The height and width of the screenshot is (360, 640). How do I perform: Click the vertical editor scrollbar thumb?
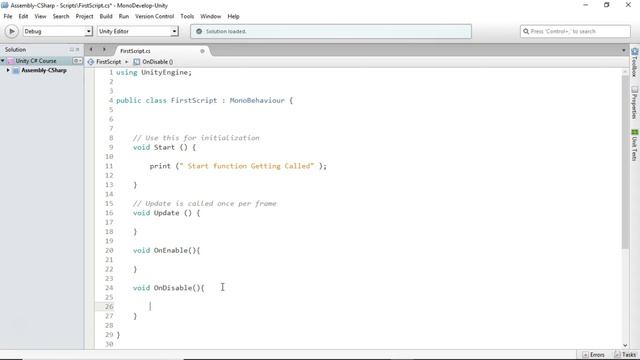click(x=625, y=161)
